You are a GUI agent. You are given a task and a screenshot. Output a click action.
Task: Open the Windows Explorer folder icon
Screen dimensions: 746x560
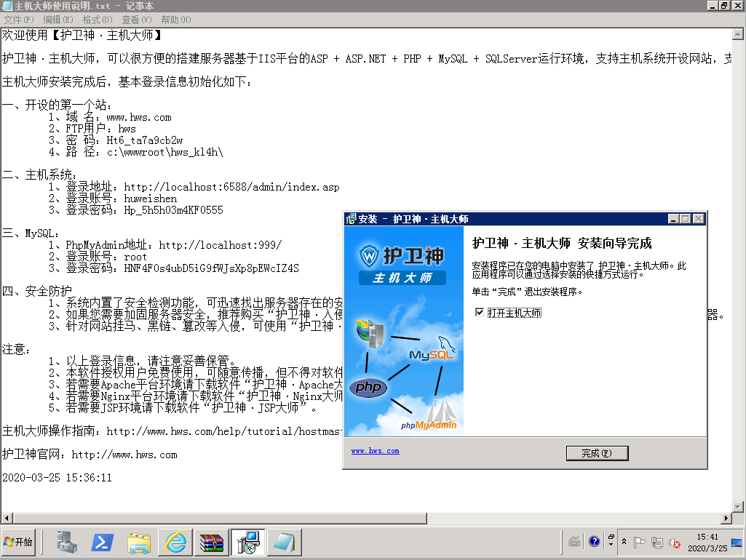[139, 543]
